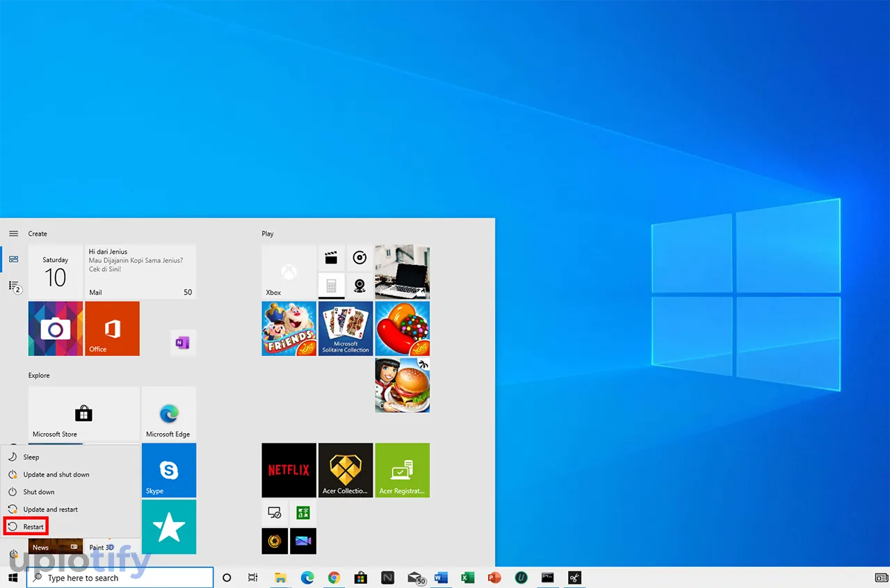The height and width of the screenshot is (588, 890).
Task: Open the Xbox tile
Action: coord(289,272)
